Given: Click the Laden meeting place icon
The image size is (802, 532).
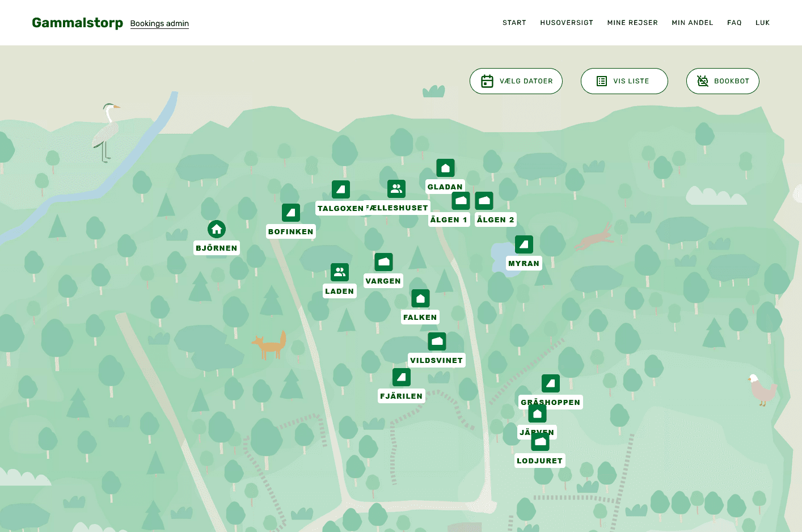Looking at the screenshot, I should (x=340, y=272).
